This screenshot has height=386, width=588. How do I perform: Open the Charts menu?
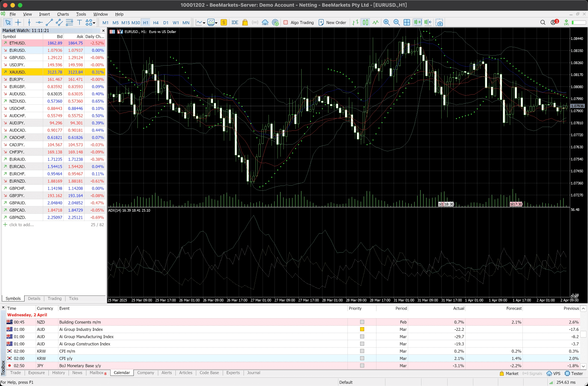[63, 14]
